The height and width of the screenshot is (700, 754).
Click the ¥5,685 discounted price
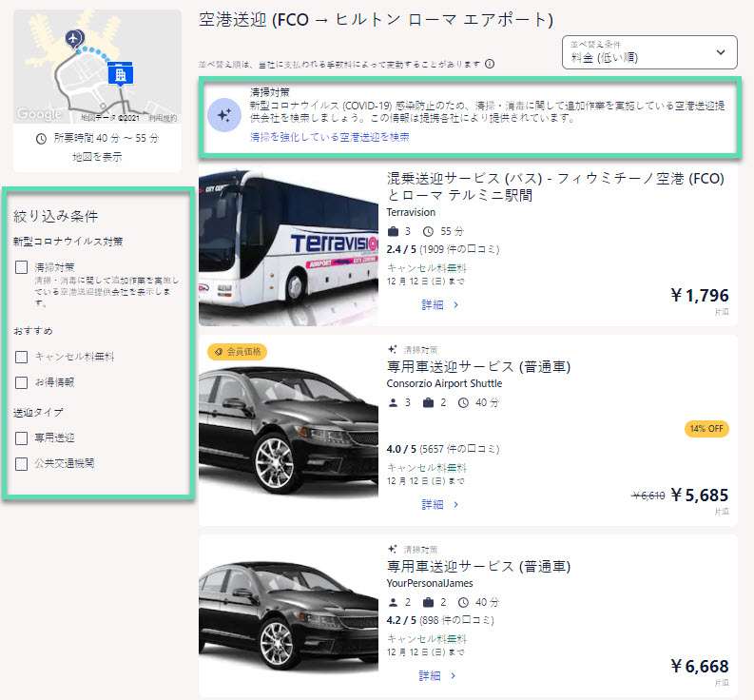[x=700, y=496]
